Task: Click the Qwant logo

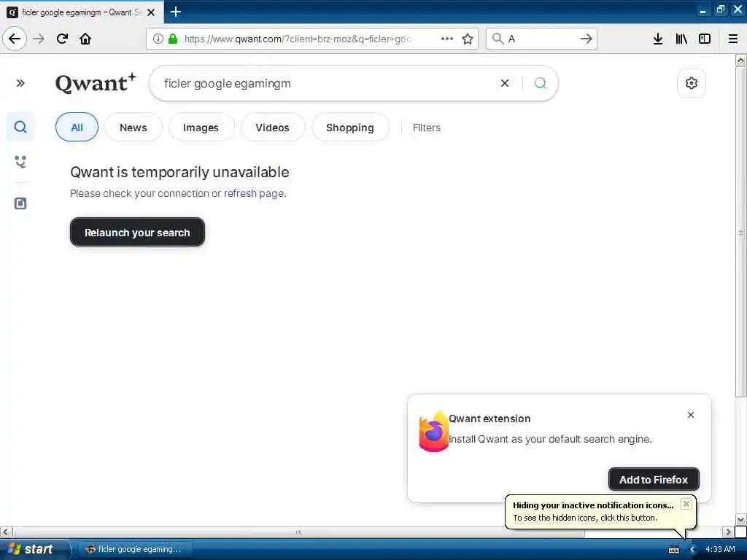Action: coord(96,83)
